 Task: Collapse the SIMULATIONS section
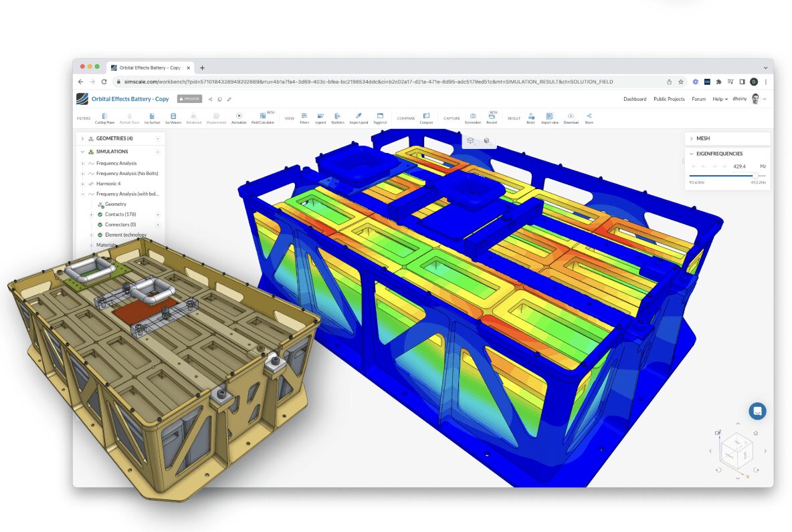click(82, 151)
